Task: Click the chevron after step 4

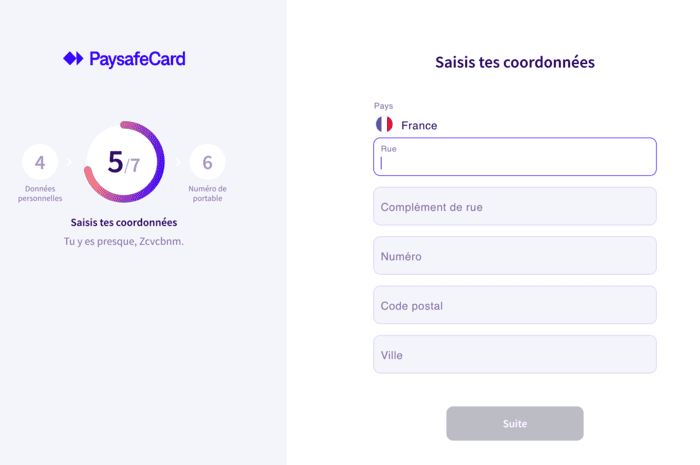Action: (x=70, y=162)
